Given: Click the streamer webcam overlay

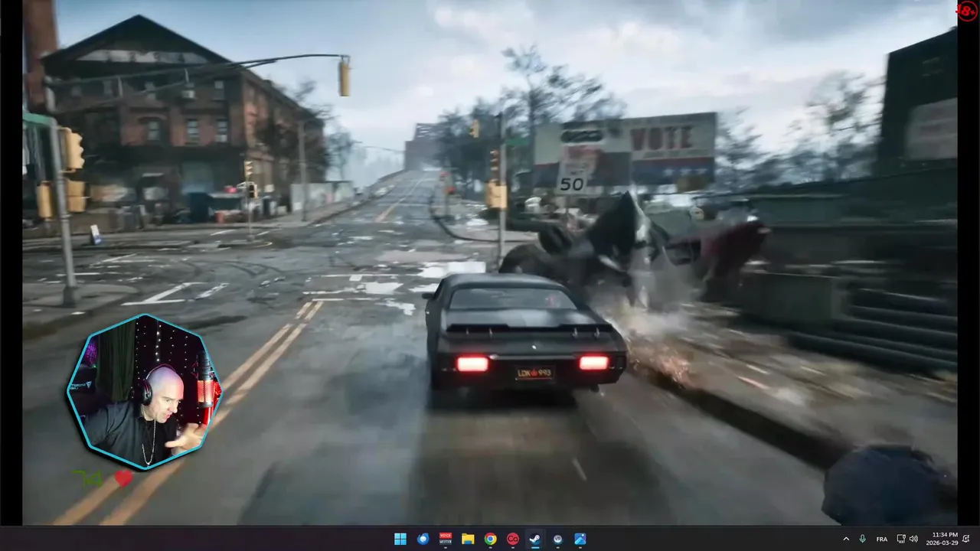Looking at the screenshot, I should [144, 391].
